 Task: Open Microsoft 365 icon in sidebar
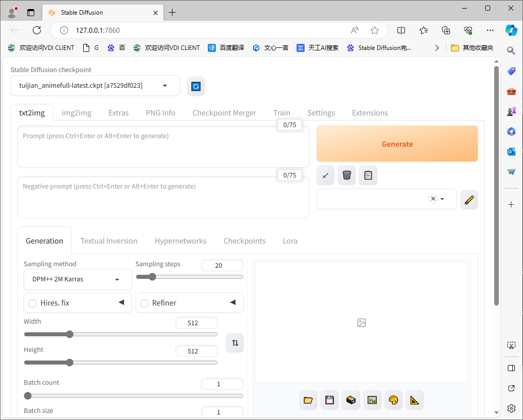(511, 132)
